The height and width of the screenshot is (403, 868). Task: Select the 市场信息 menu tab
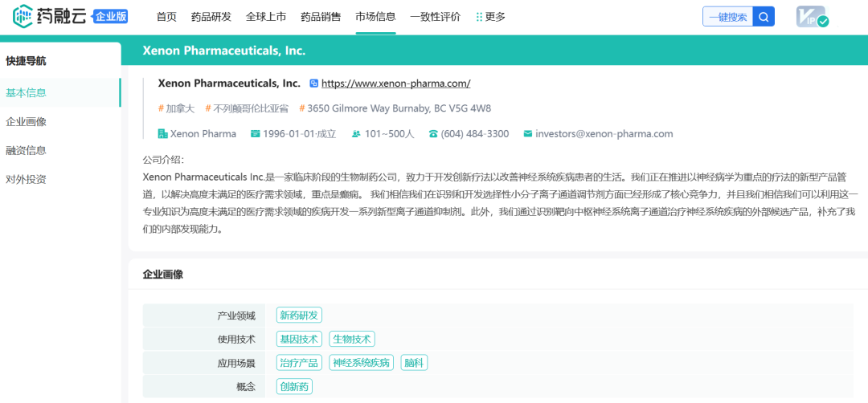[376, 17]
